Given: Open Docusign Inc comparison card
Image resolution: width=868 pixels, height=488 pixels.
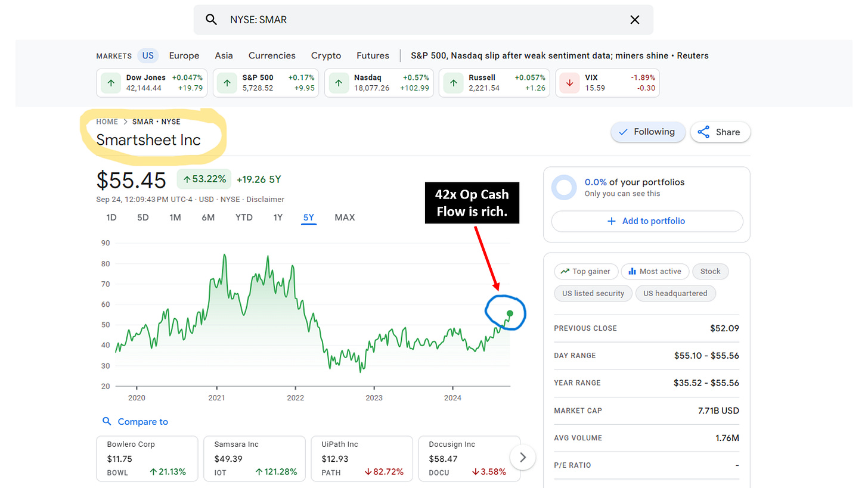Looking at the screenshot, I should [469, 459].
